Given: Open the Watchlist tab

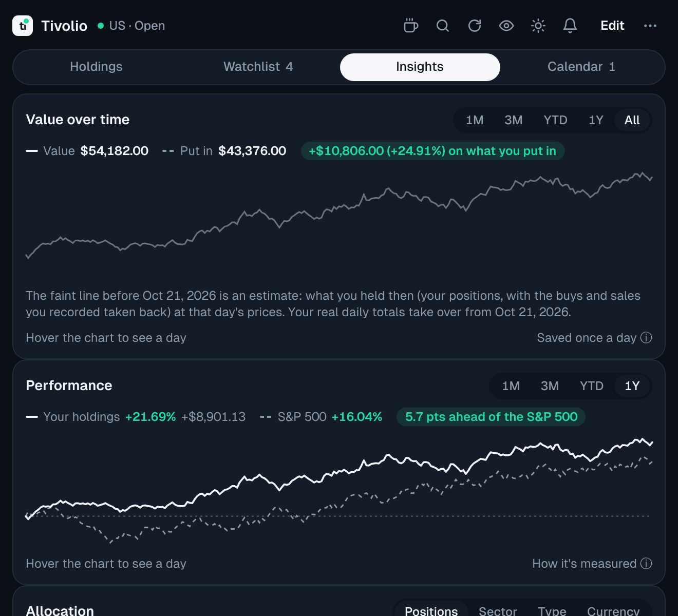Looking at the screenshot, I should pos(258,67).
